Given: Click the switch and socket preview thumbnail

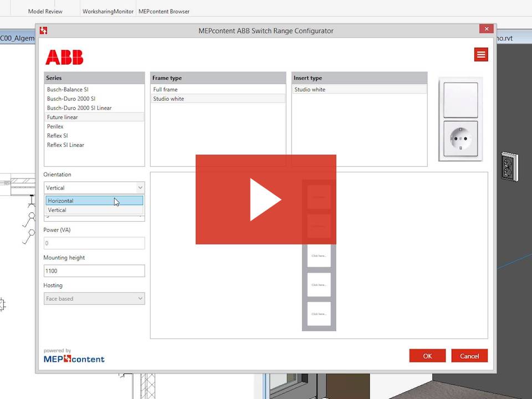Looking at the screenshot, I should [461, 119].
